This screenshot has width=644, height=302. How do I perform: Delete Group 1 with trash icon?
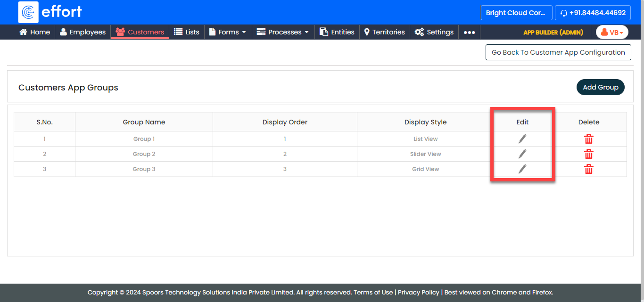coord(588,139)
